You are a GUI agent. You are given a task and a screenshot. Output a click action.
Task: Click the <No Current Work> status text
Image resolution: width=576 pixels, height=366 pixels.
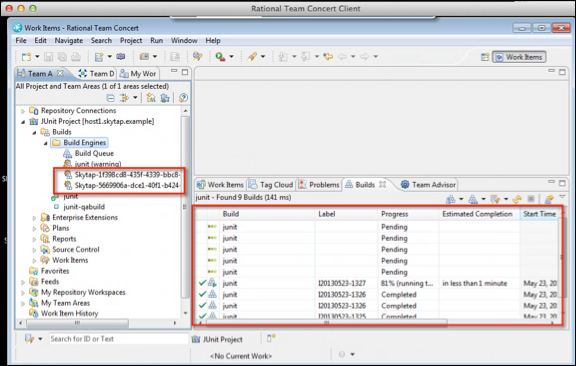241,356
